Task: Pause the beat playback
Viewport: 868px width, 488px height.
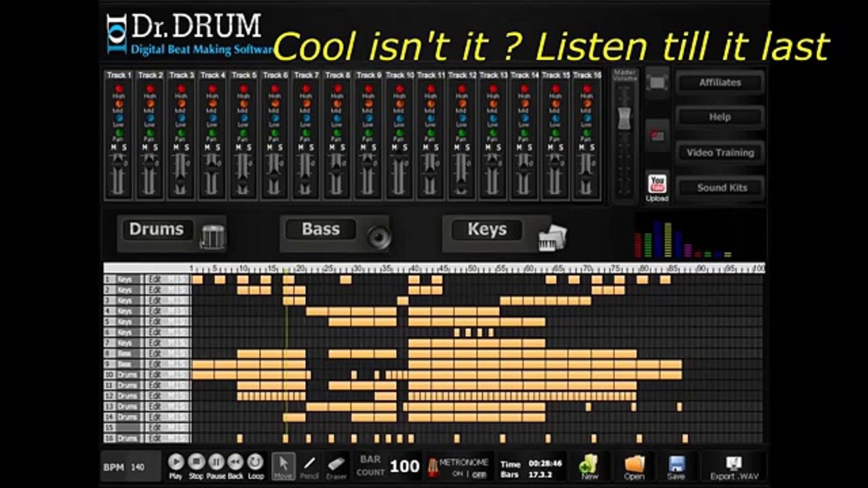Action: coord(216,462)
